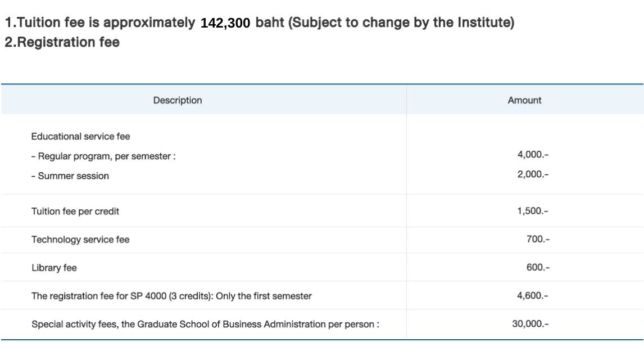Click the Library fee row label
This screenshot has width=644, height=342.
pyautogui.click(x=54, y=268)
